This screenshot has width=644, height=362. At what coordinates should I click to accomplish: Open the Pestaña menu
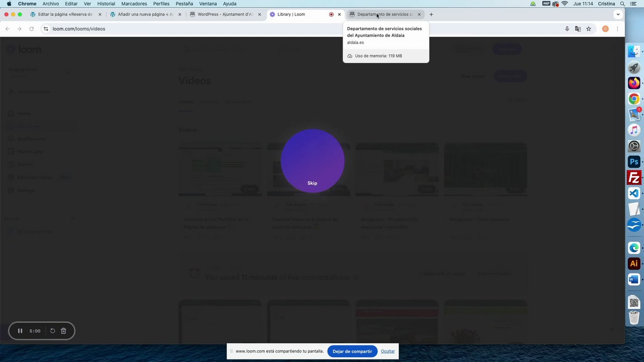pyautogui.click(x=184, y=4)
